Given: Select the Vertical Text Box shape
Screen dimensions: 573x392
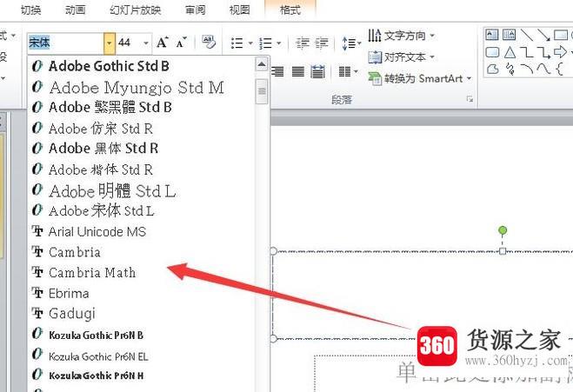Looking at the screenshot, I should (509, 35).
